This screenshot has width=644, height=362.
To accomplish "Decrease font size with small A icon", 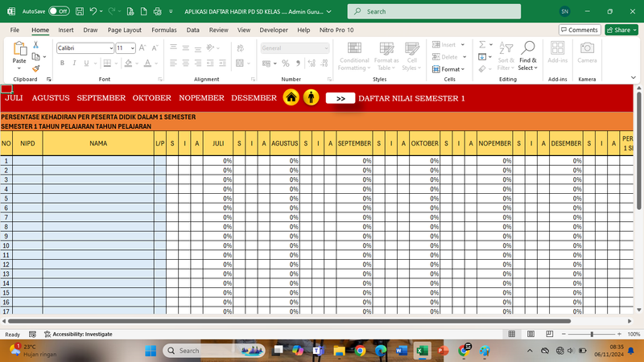I will click(x=155, y=48).
